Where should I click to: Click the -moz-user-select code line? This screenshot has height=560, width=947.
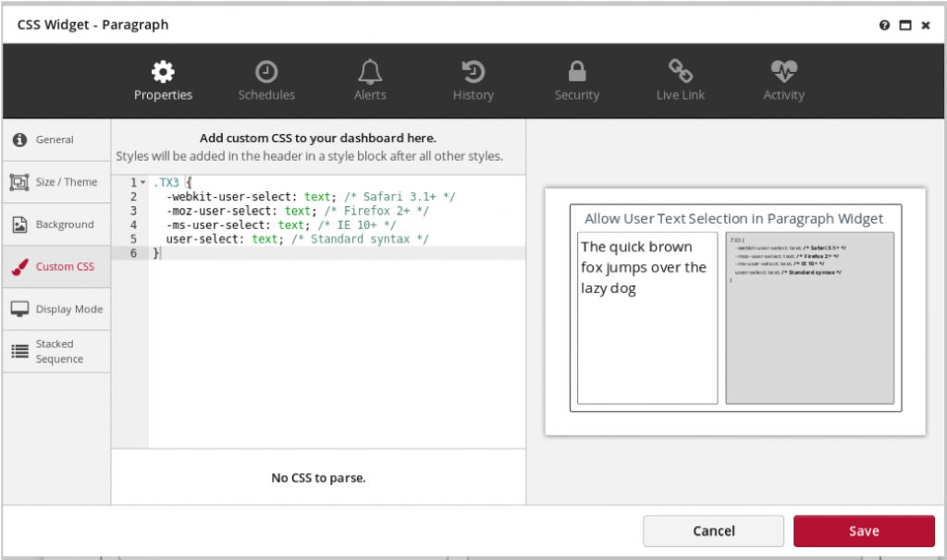click(x=298, y=211)
